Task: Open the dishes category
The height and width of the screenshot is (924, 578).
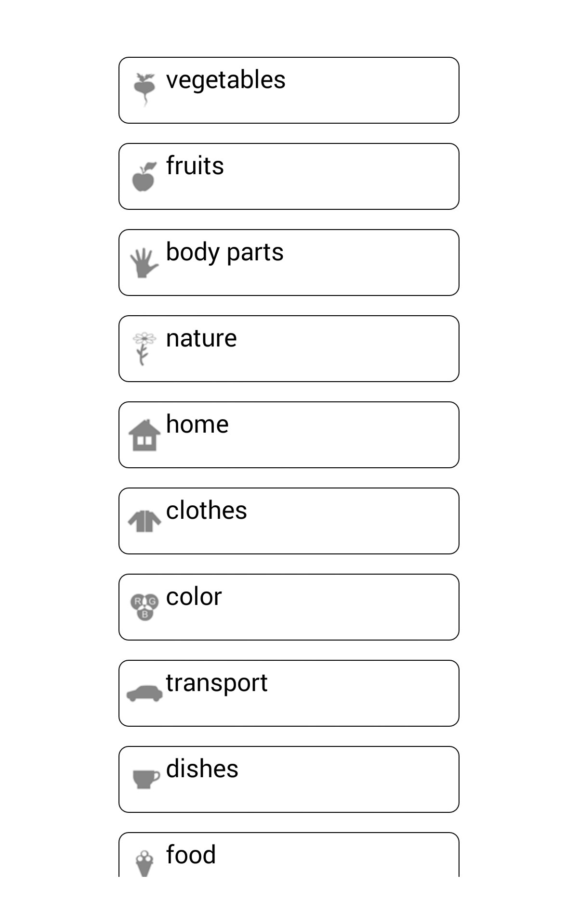Action: click(289, 780)
